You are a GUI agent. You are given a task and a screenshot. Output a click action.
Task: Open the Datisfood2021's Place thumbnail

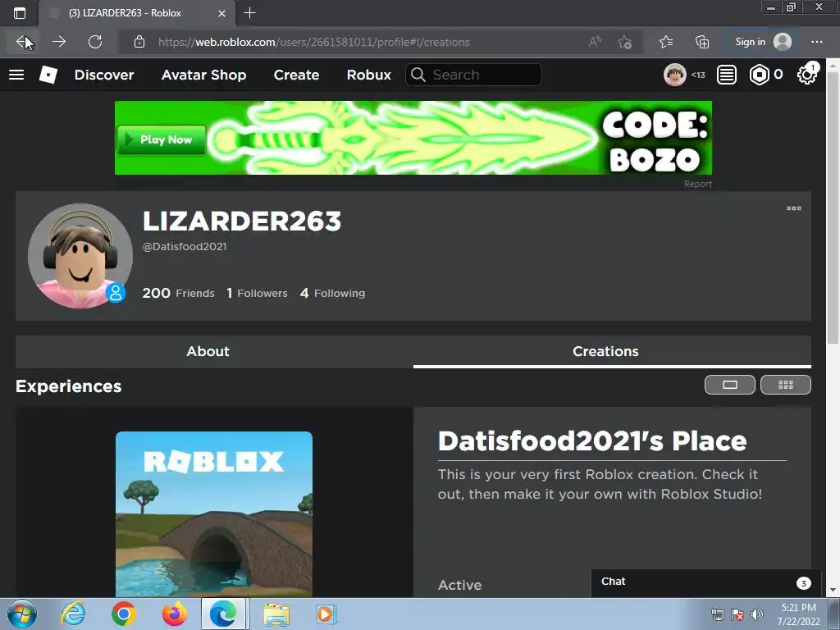coord(214,514)
